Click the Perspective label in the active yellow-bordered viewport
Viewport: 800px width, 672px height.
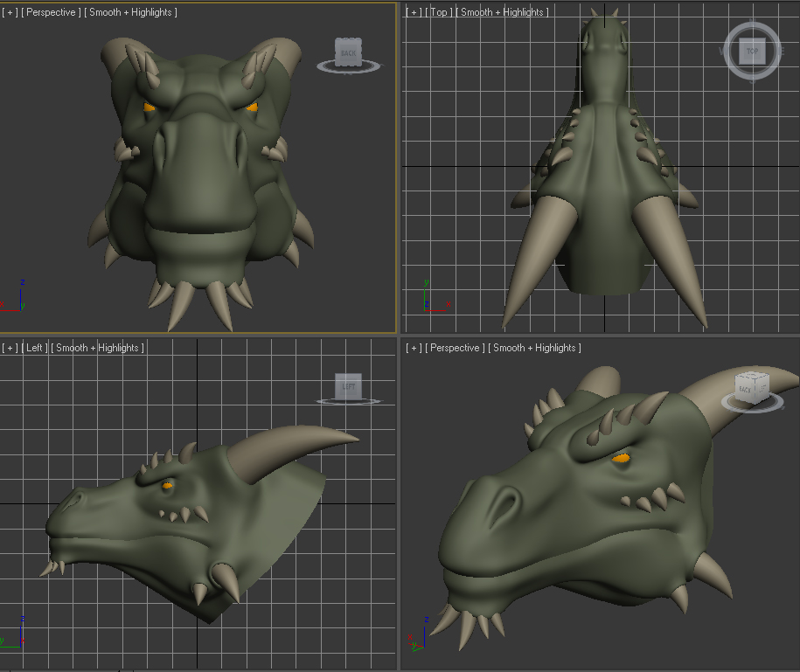point(51,12)
